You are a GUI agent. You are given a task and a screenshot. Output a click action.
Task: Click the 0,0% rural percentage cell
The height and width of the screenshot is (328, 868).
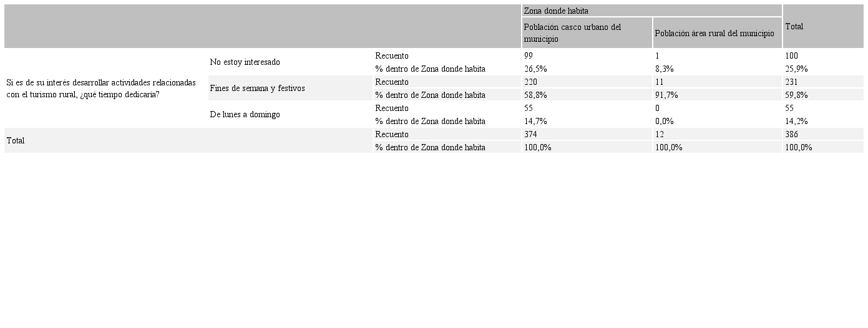[x=665, y=121]
